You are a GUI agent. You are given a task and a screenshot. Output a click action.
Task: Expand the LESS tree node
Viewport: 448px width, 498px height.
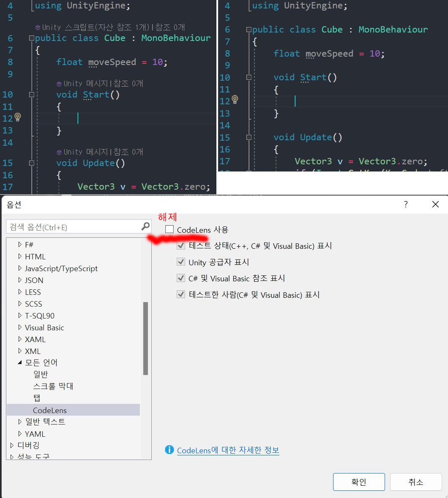click(20, 291)
